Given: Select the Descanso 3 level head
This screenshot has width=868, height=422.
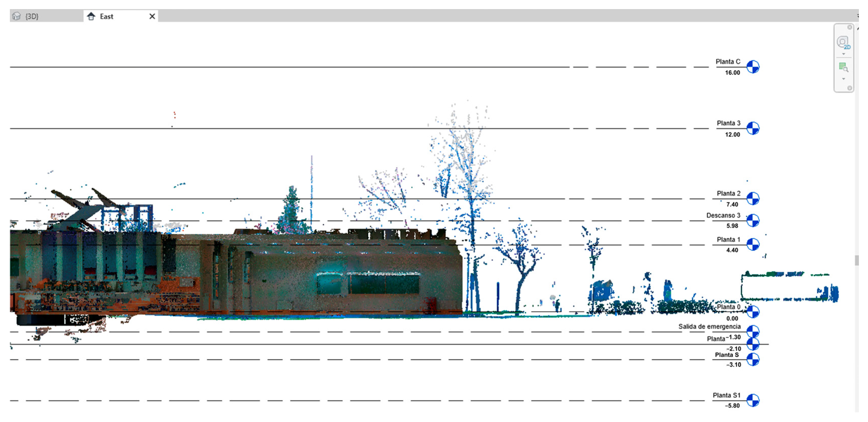Looking at the screenshot, I should pos(753,220).
